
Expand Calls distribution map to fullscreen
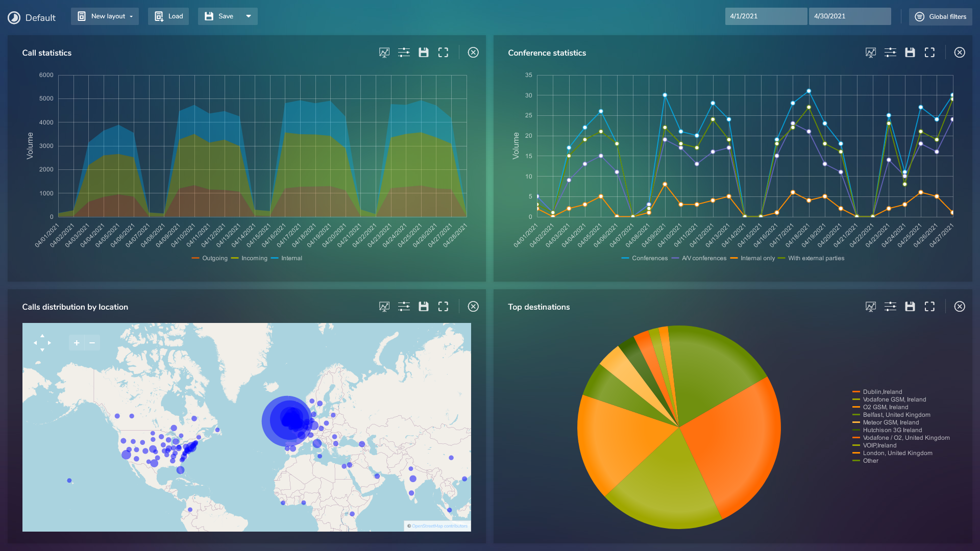coord(443,306)
